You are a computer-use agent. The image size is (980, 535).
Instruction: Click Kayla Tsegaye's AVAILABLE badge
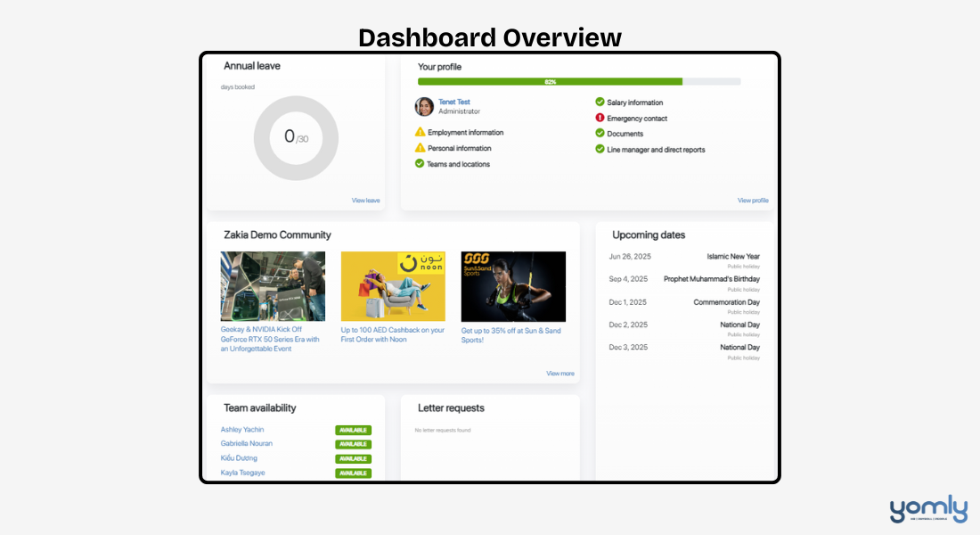click(x=353, y=473)
